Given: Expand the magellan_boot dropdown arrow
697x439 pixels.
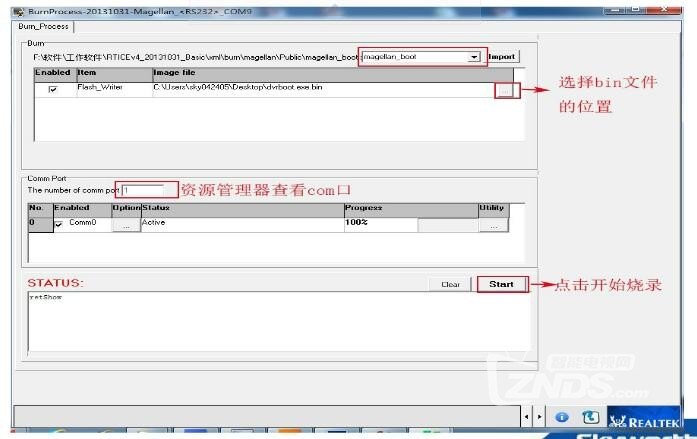Looking at the screenshot, I should coord(474,58).
